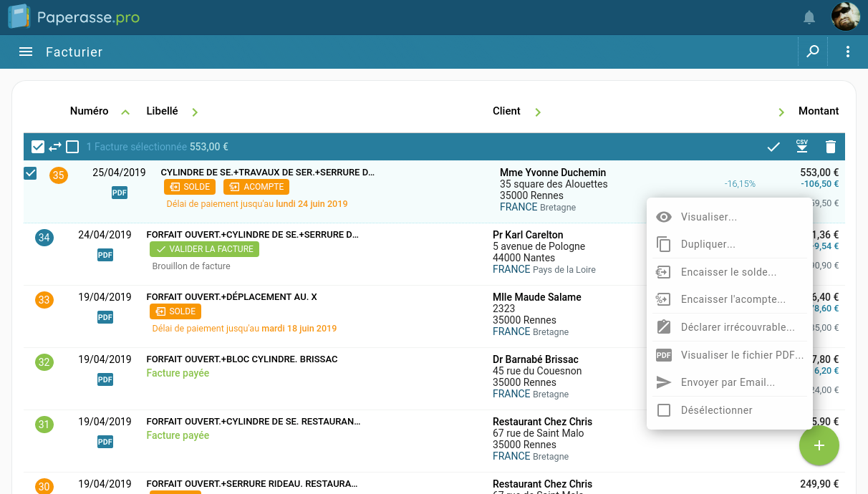Confirm selection with the checkmark icon
The height and width of the screenshot is (494, 868).
pyautogui.click(x=773, y=146)
